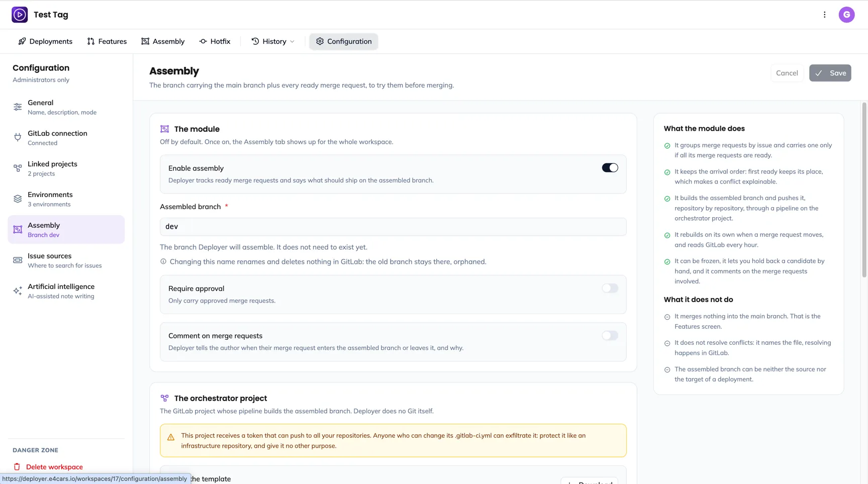Click the vertical page scrollbar
The height and width of the screenshot is (484, 868).
pyautogui.click(x=864, y=190)
